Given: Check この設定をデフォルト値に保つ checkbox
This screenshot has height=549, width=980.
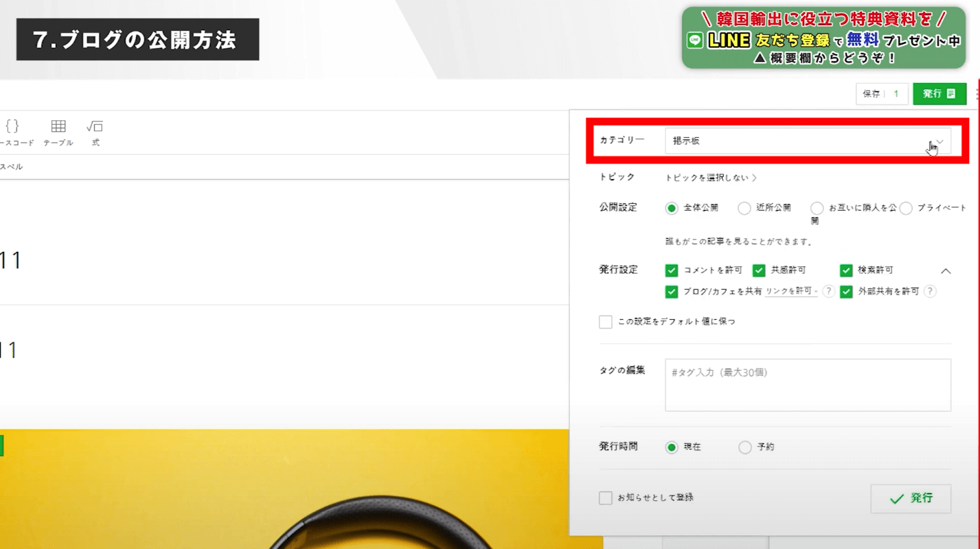Looking at the screenshot, I should click(x=605, y=322).
